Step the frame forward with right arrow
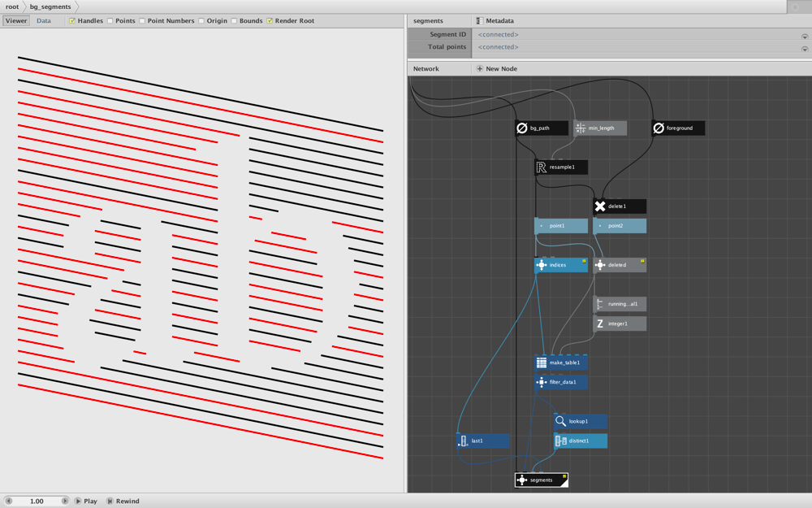The image size is (812, 508). (x=65, y=501)
